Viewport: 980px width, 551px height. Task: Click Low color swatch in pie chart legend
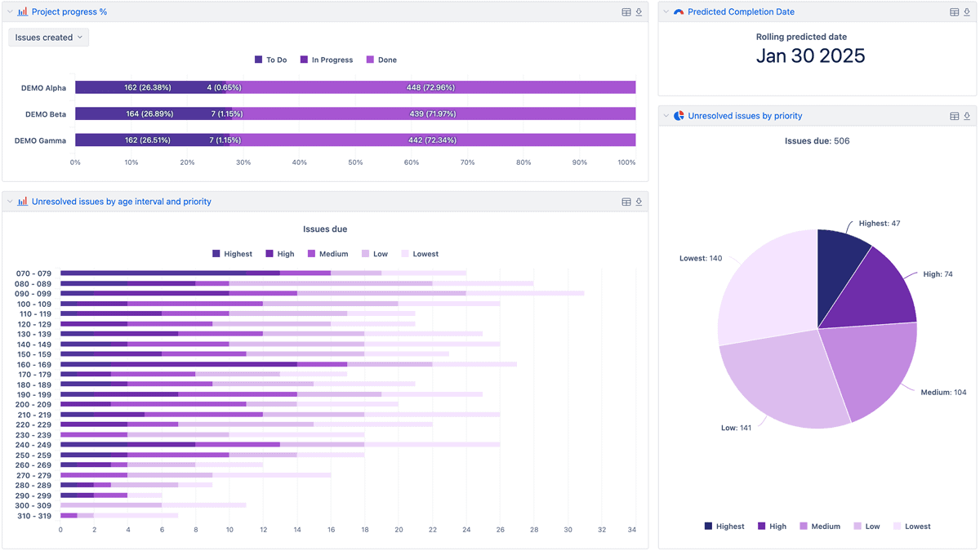click(x=858, y=527)
